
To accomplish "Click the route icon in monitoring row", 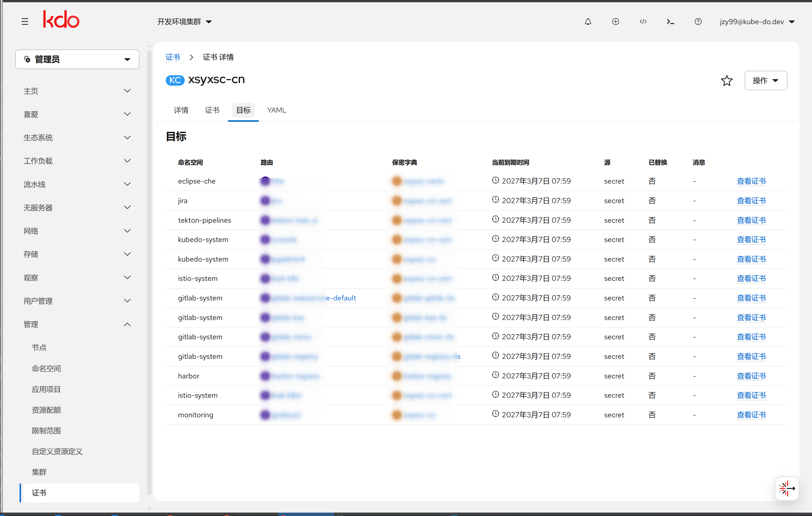I will click(x=265, y=415).
